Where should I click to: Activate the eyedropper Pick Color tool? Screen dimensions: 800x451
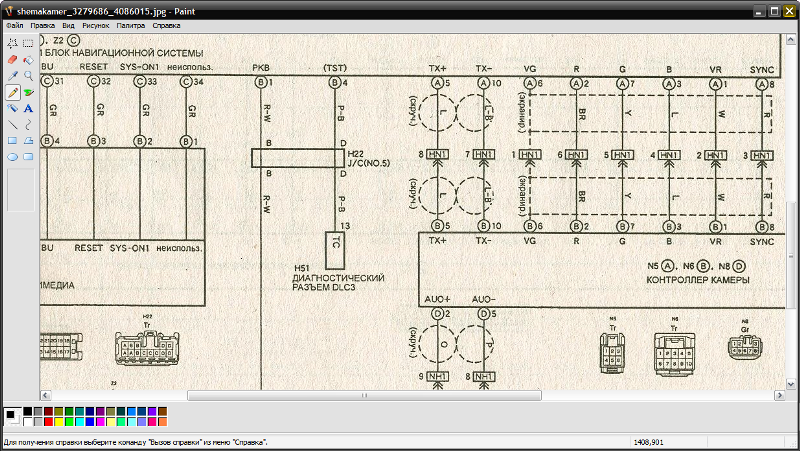(x=13, y=75)
